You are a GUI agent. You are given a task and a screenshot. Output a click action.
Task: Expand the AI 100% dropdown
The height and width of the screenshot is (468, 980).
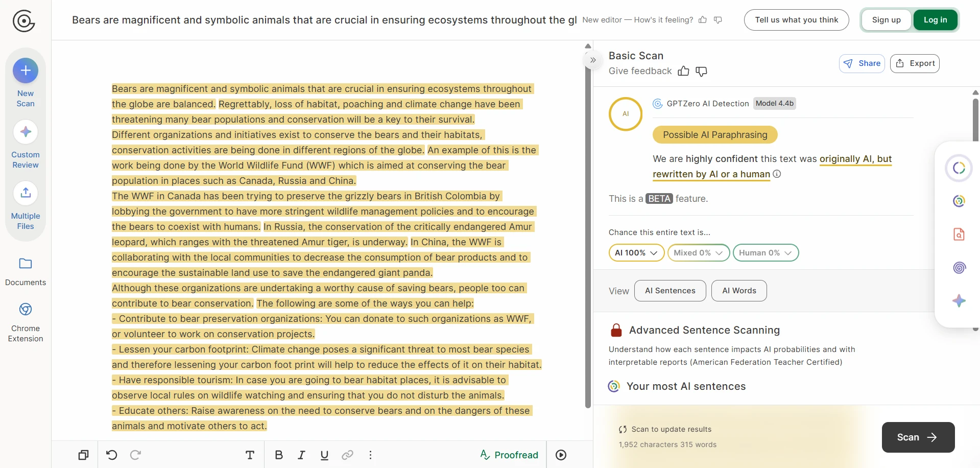636,253
